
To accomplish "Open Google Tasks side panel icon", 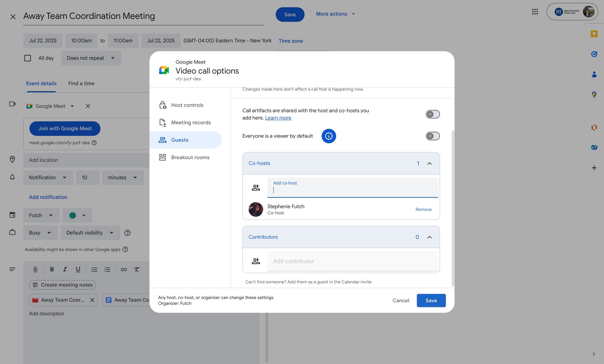I will (594, 54).
